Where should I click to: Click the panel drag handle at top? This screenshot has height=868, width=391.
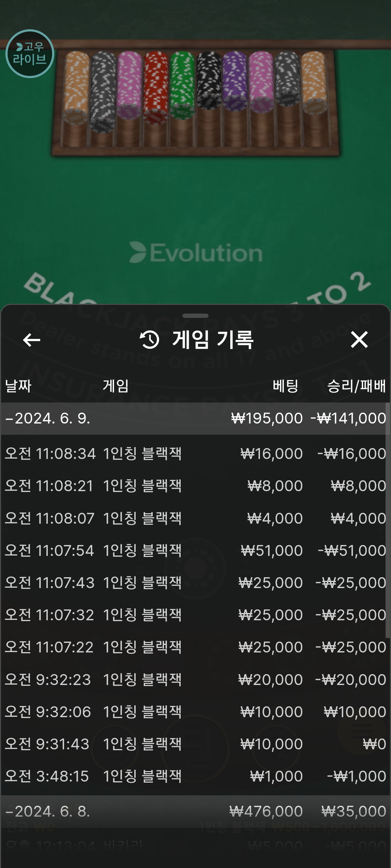(195, 316)
